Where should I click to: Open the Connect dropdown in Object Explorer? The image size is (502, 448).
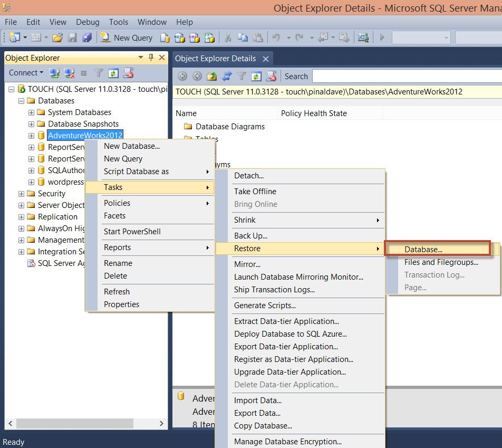coord(26,73)
